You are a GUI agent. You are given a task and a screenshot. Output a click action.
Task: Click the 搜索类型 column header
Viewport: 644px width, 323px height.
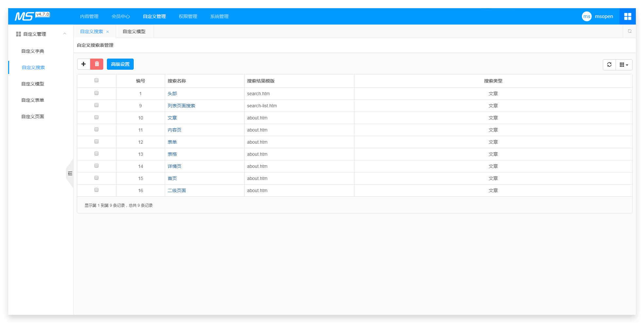(x=493, y=81)
